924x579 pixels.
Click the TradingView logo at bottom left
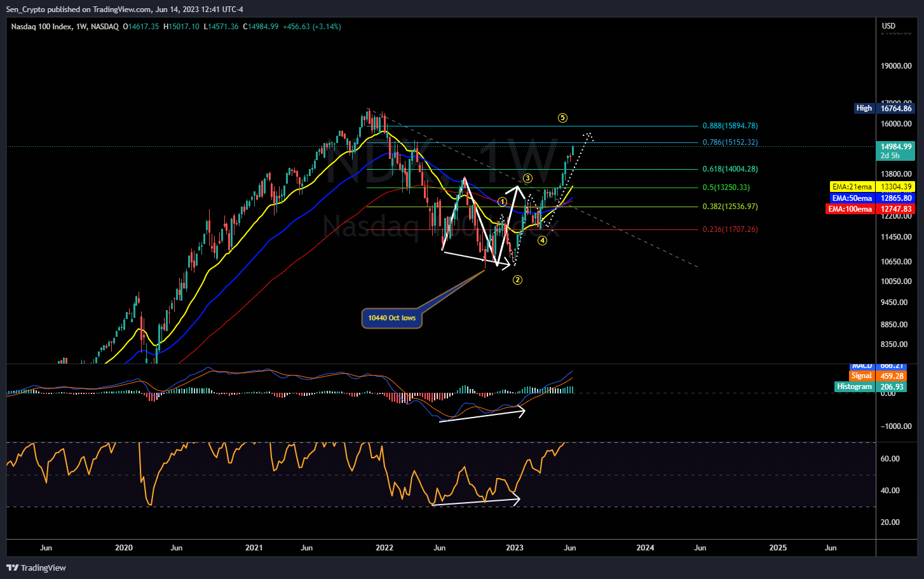(x=36, y=568)
